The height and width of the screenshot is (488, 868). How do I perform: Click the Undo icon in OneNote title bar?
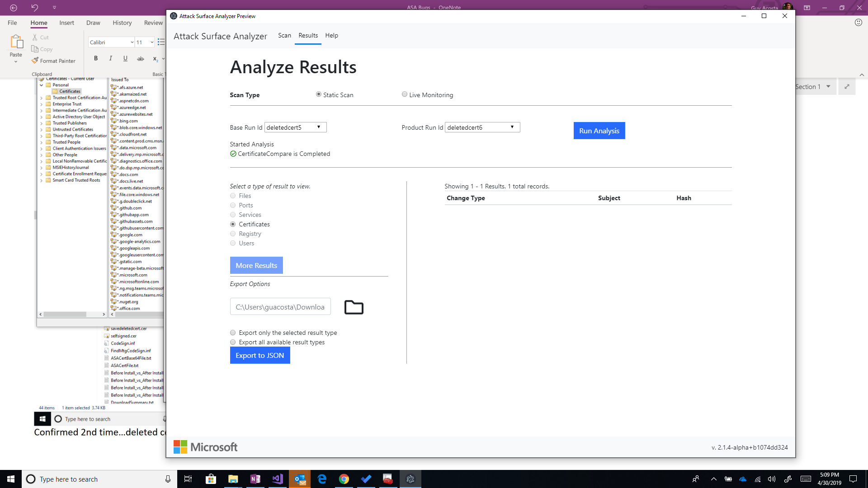(x=34, y=7)
